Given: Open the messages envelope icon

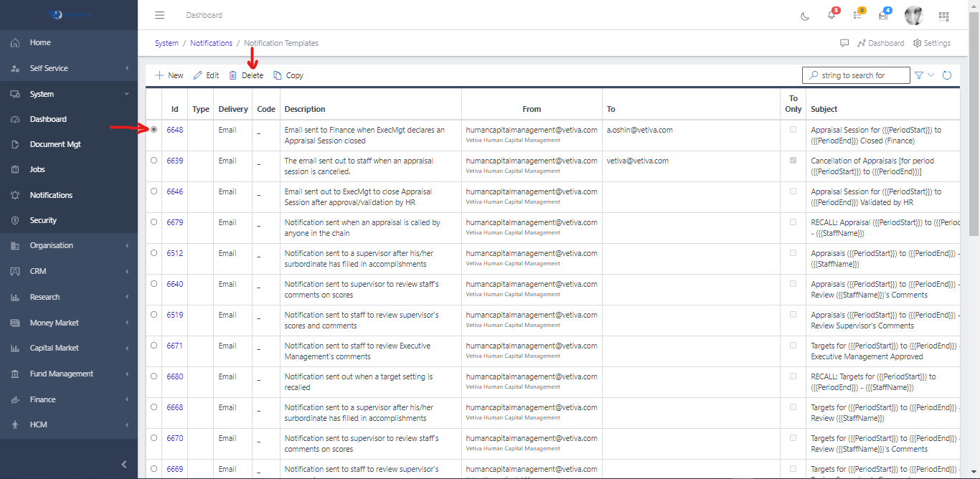Looking at the screenshot, I should [882, 15].
